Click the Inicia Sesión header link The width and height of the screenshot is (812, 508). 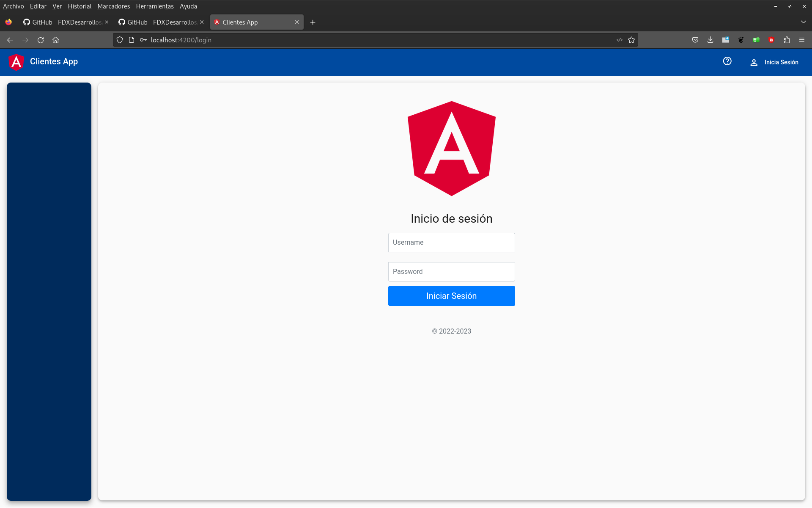coord(781,62)
